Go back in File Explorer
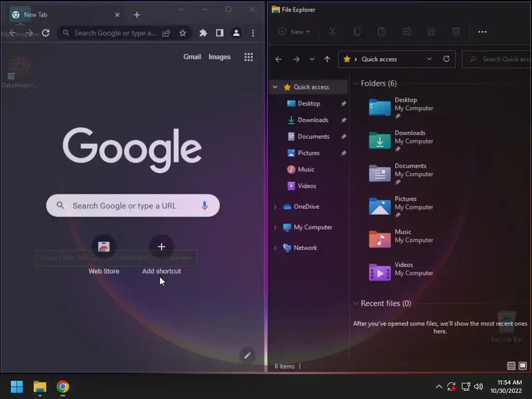Image resolution: width=532 pixels, height=399 pixels. pyautogui.click(x=278, y=59)
